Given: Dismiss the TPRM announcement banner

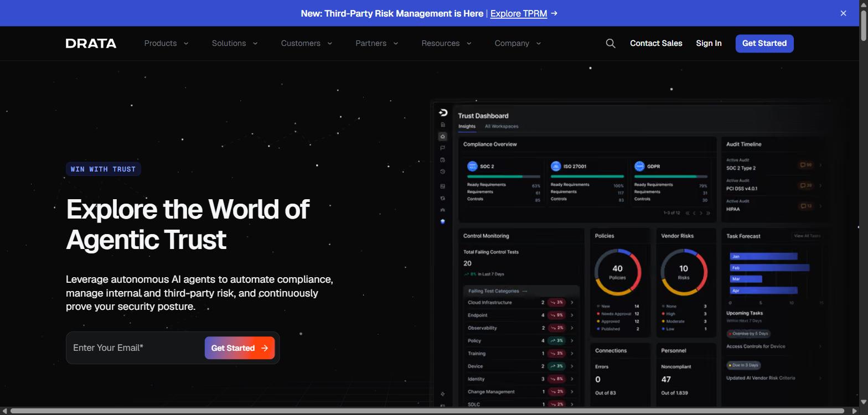Looking at the screenshot, I should tap(843, 13).
